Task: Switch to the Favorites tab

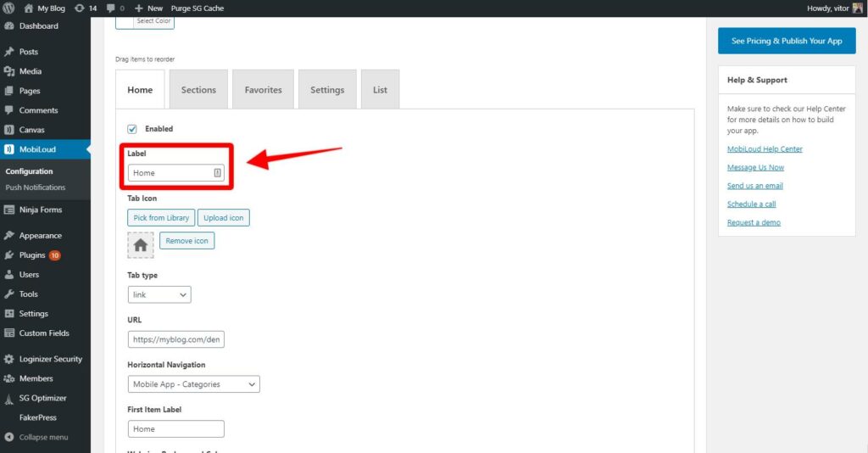Action: pos(263,90)
